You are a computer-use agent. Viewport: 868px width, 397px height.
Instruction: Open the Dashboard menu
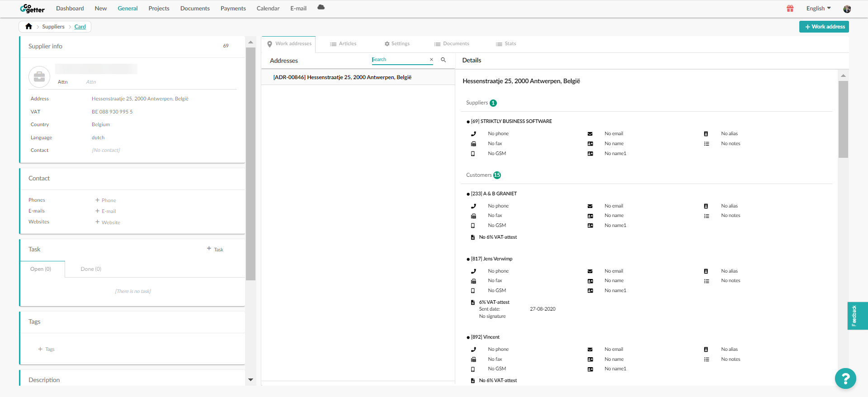click(70, 8)
